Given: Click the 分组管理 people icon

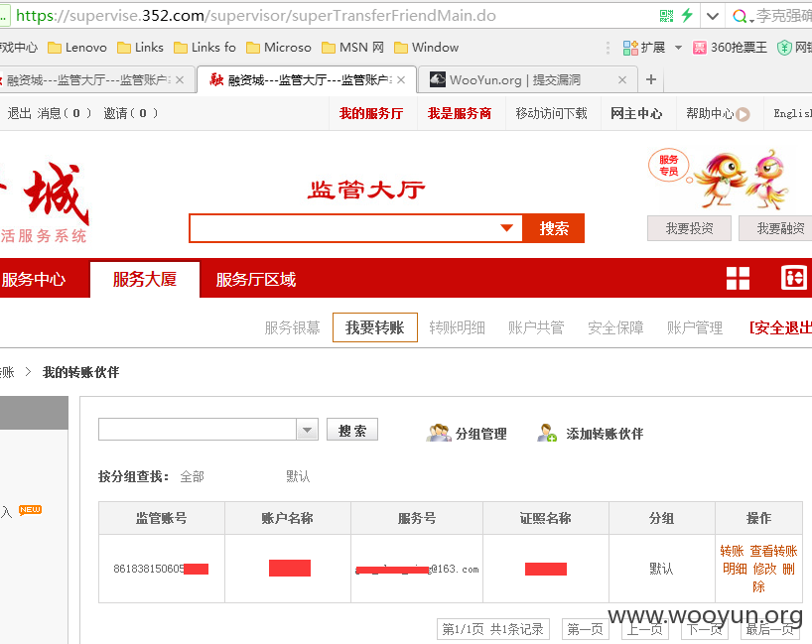Looking at the screenshot, I should click(438, 433).
